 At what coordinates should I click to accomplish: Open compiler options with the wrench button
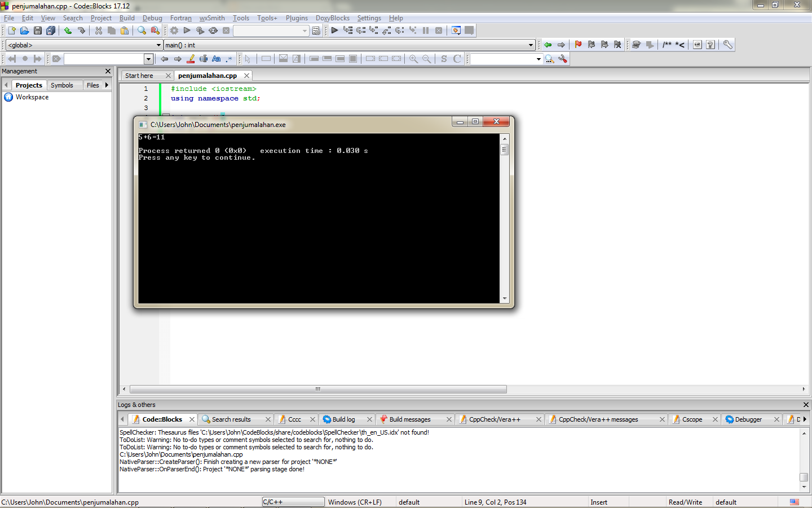coord(727,45)
